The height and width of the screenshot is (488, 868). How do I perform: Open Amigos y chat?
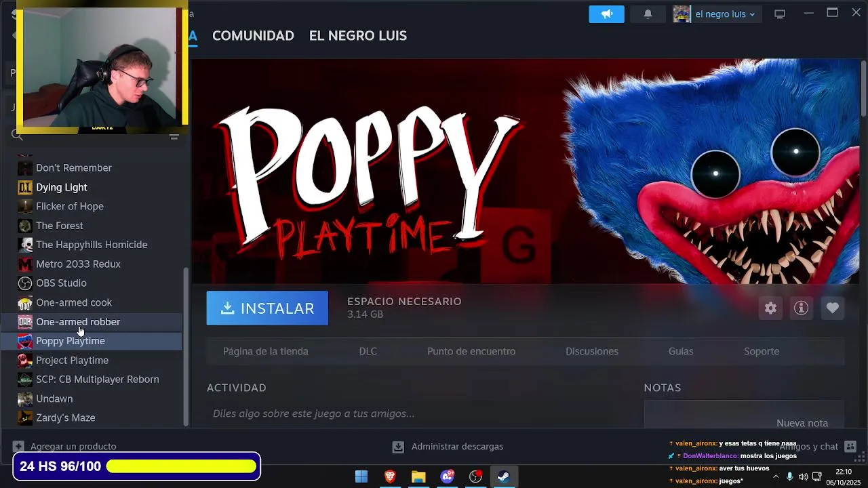click(x=817, y=447)
